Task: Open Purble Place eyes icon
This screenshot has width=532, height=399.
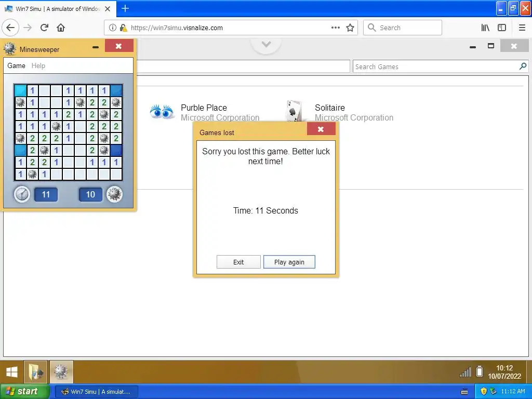Action: [162, 112]
